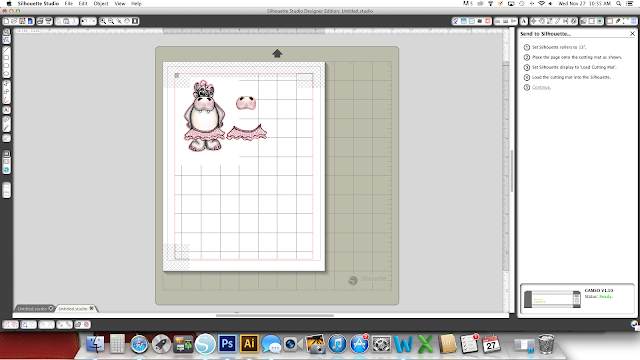The image size is (640, 360).
Task: Click the Silhouette Studio app menu
Action: tap(38, 3)
